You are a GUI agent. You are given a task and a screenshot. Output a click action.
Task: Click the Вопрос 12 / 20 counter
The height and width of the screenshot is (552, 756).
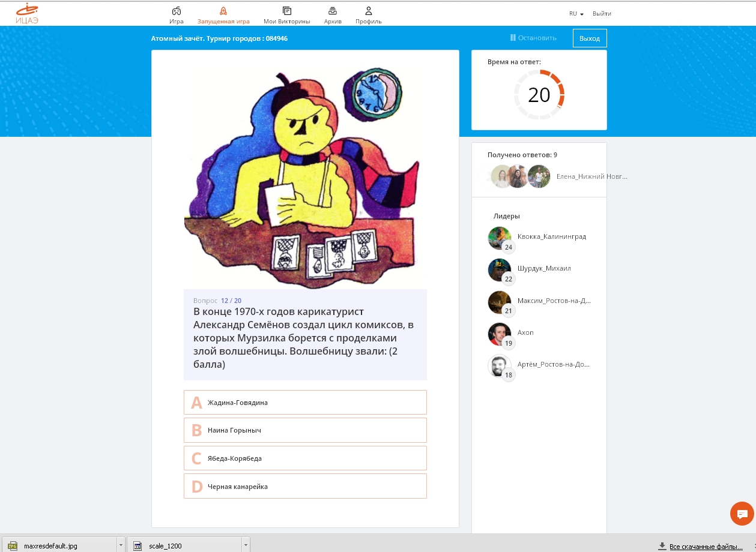pos(217,301)
